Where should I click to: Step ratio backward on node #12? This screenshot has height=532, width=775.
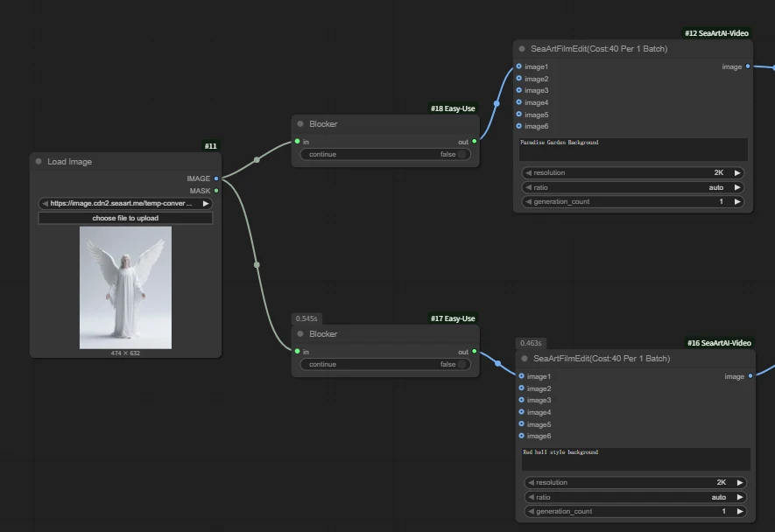[528, 188]
